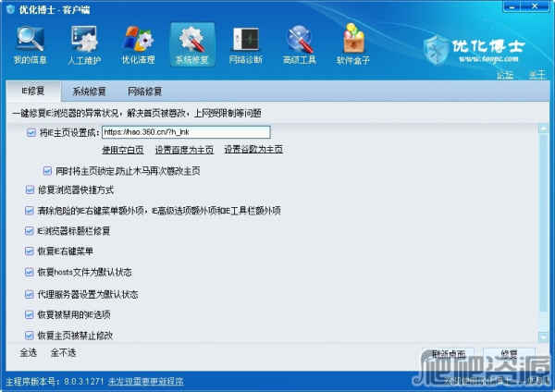Click the 优化博士 shield logo
Screen dimensions: 555x392
coord(436,51)
